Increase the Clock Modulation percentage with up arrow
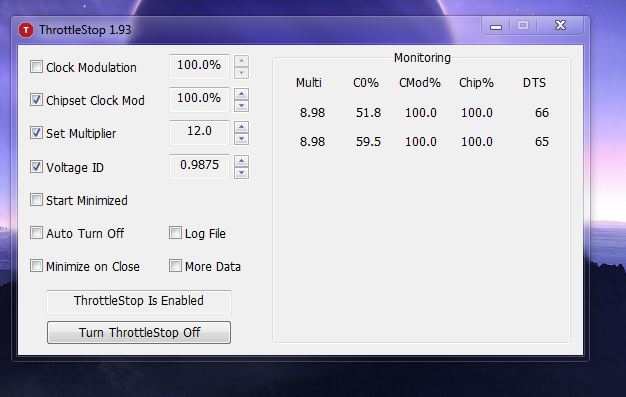626x397 pixels. (241, 61)
